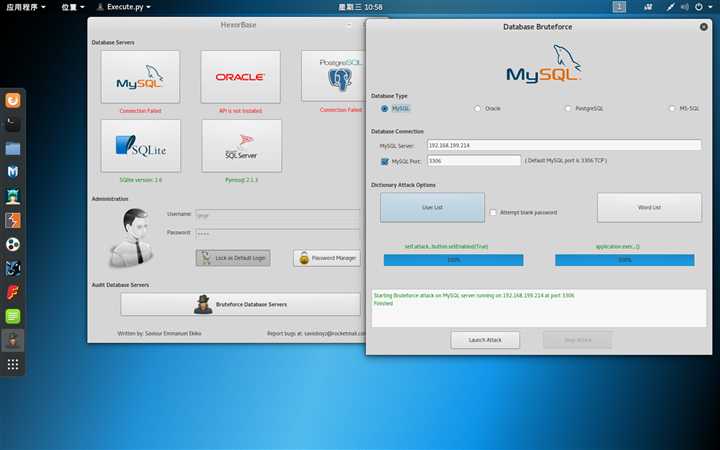Viewport: 720px width, 450px height.
Task: Open the Files folder icon in the dock
Action: 13,148
